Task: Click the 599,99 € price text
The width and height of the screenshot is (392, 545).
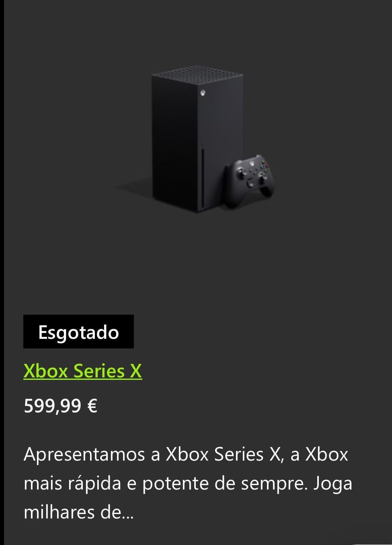Action: (60, 406)
